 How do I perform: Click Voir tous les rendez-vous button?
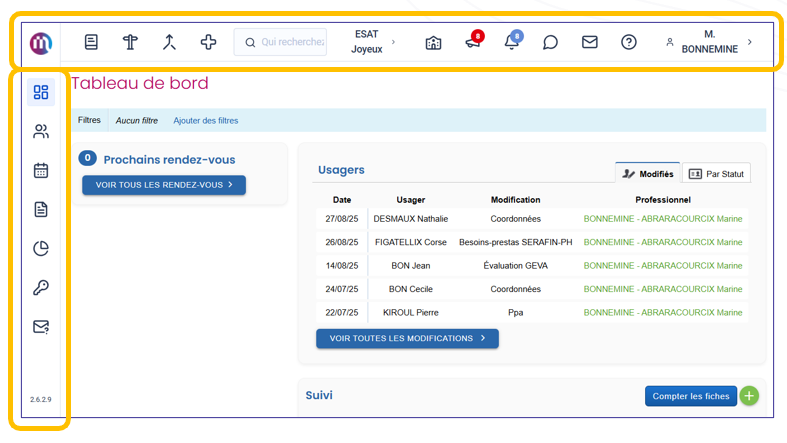coord(164,185)
